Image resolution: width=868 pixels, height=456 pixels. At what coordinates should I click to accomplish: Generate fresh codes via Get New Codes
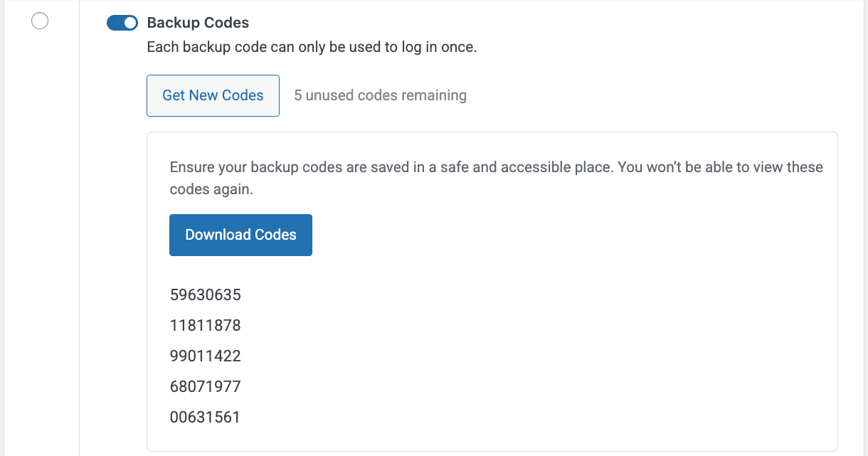tap(213, 95)
